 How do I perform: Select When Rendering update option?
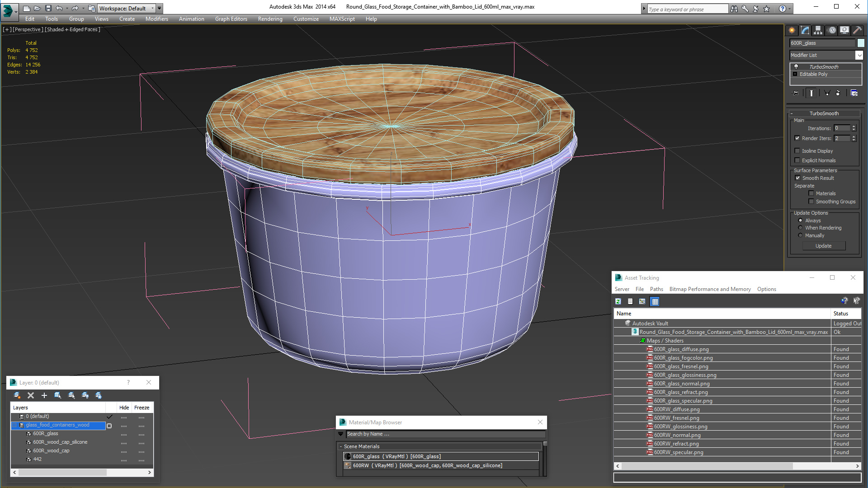800,228
